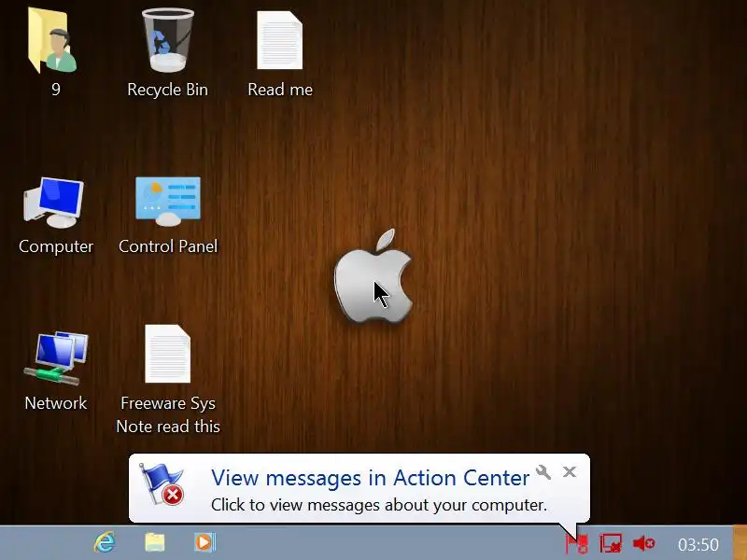Click the muted volume tray icon
Image resolution: width=747 pixels, height=560 pixels.
click(x=644, y=543)
